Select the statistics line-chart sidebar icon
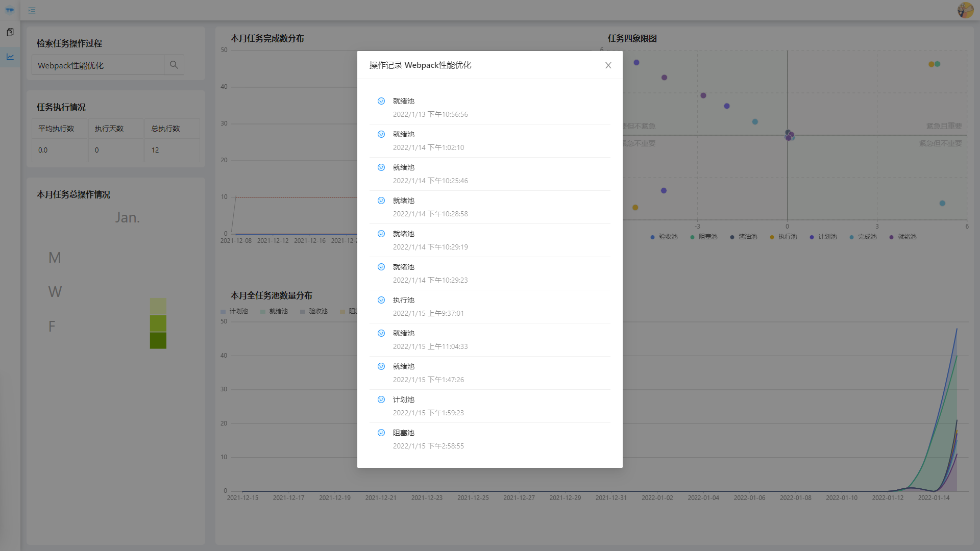 tap(10, 57)
